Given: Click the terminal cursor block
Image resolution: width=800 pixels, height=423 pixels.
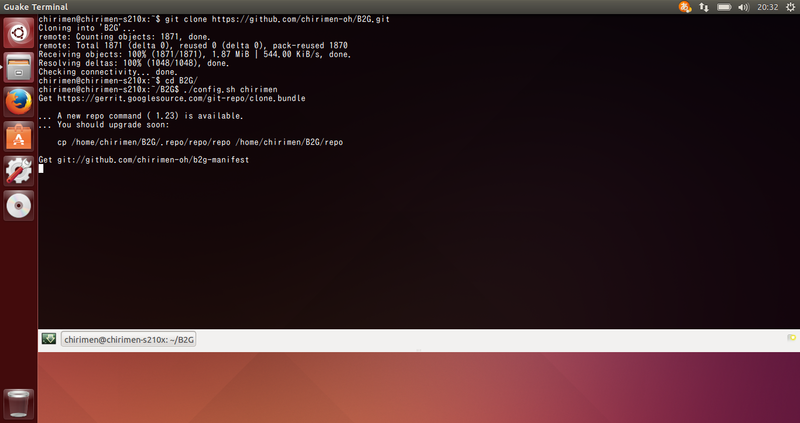Looking at the screenshot, I should (41, 169).
